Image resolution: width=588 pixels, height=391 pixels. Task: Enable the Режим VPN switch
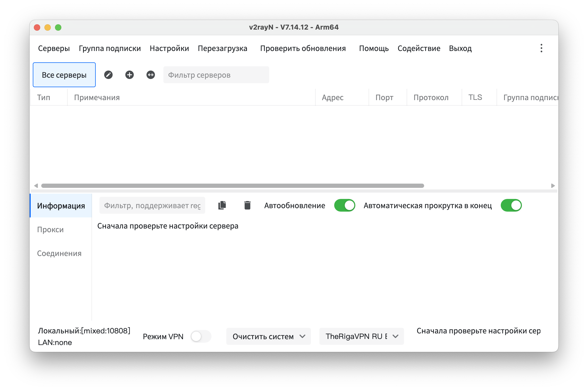(201, 336)
